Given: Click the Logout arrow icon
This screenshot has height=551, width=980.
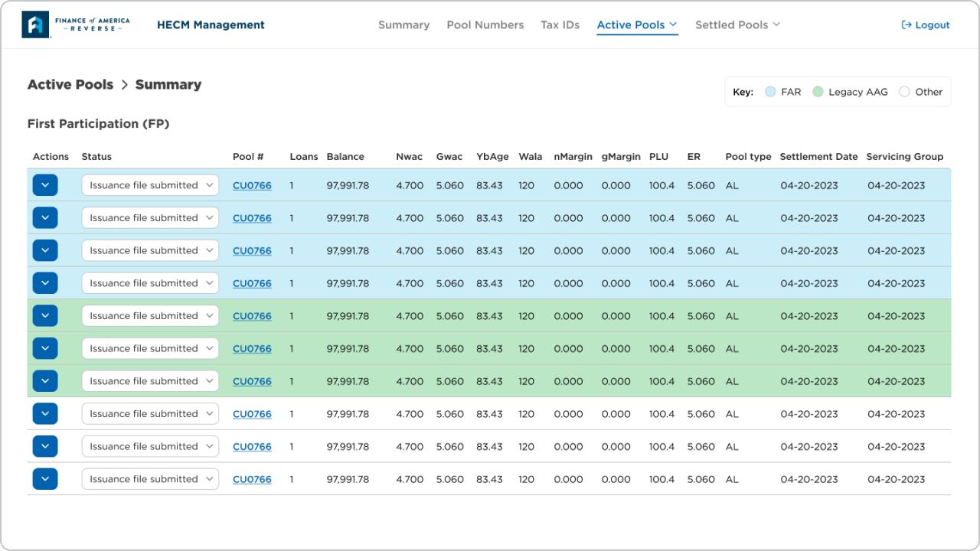Looking at the screenshot, I should [906, 25].
